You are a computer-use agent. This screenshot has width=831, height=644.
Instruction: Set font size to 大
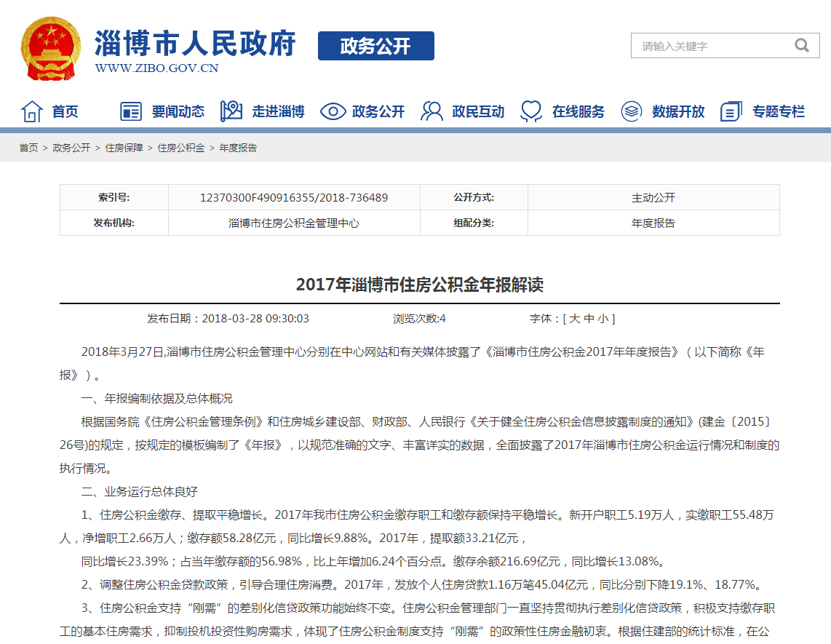pyautogui.click(x=574, y=319)
